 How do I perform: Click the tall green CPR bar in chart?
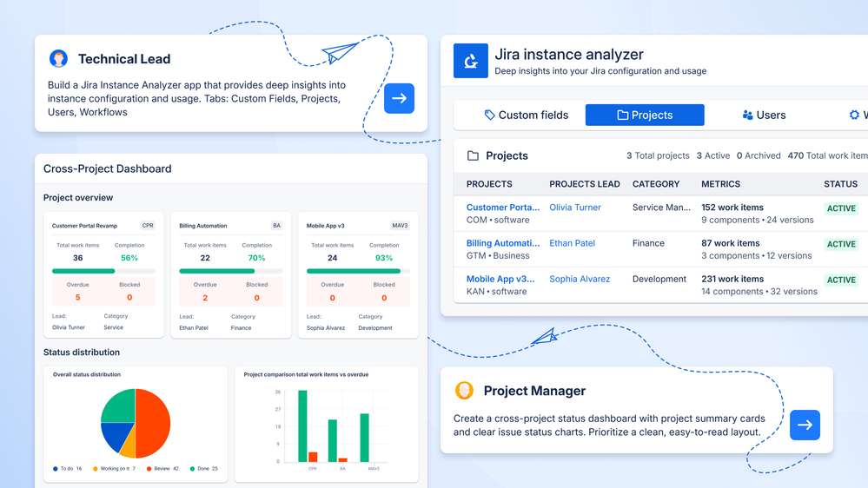pyautogui.click(x=303, y=426)
